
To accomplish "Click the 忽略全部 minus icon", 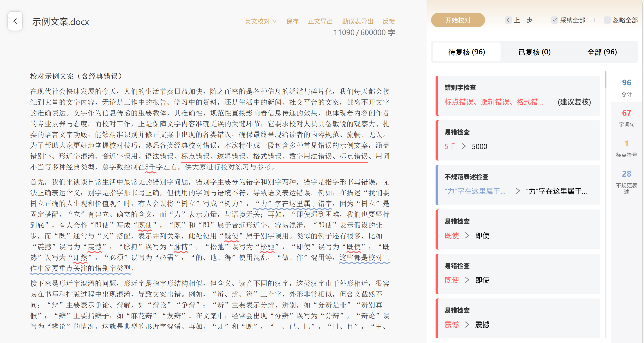I will pyautogui.click(x=607, y=20).
